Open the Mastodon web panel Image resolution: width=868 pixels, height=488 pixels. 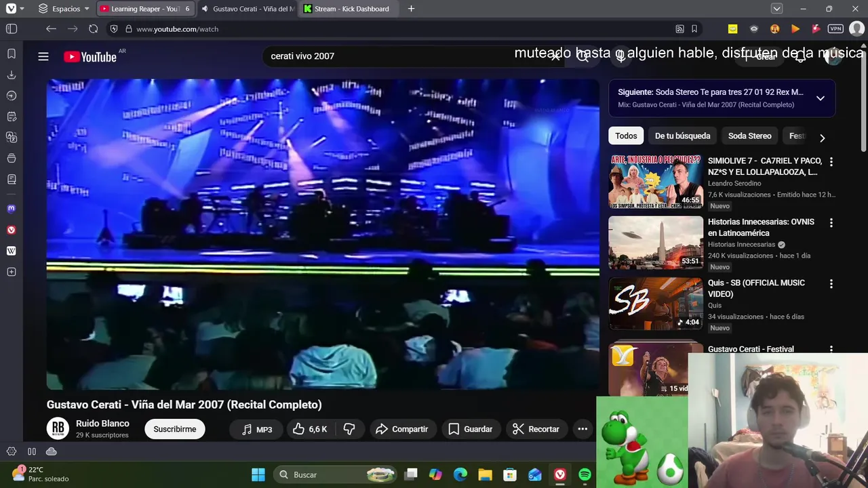[x=12, y=209]
